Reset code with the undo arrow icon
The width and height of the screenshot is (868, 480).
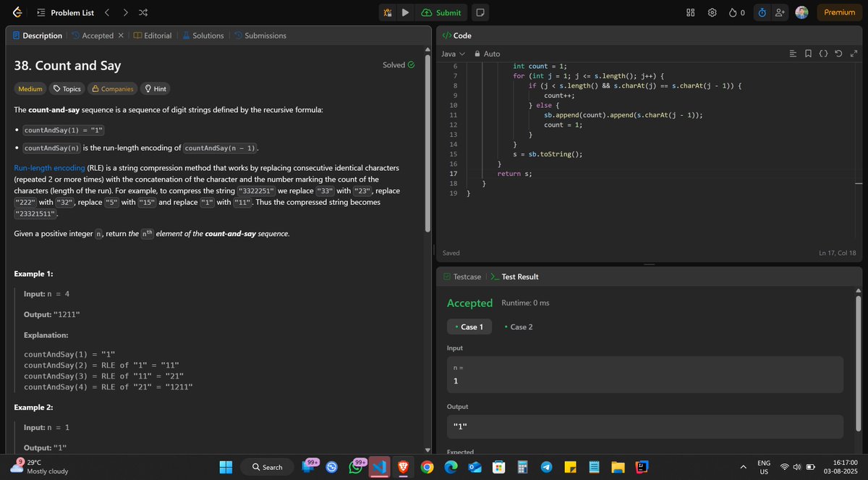point(838,54)
